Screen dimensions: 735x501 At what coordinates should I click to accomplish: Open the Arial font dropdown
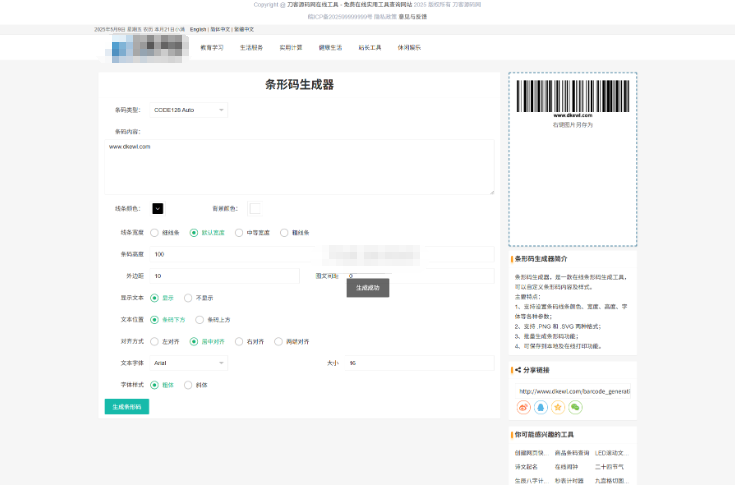click(188, 363)
